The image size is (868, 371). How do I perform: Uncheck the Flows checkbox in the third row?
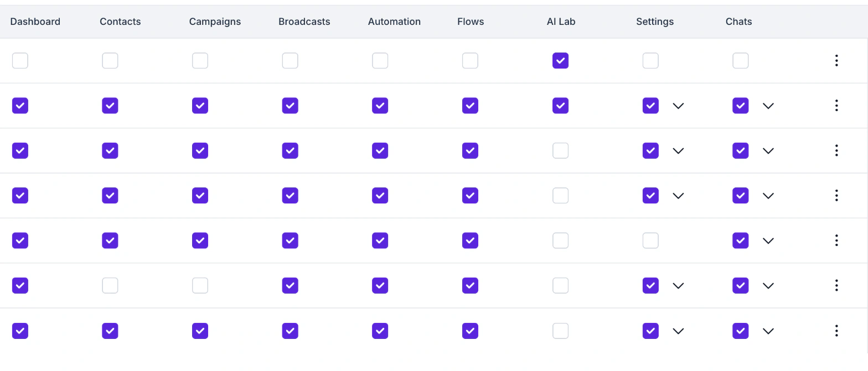470,150
